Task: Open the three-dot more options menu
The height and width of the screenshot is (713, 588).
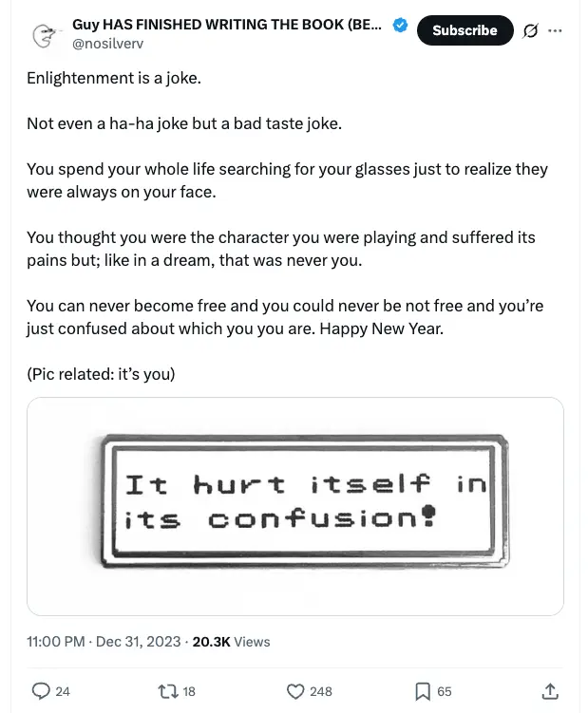Action: coord(555,30)
